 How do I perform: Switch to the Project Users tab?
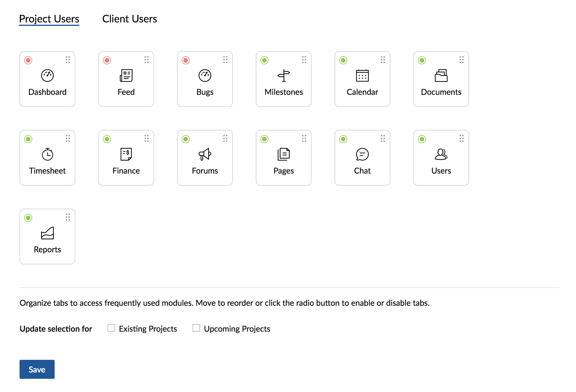click(x=49, y=19)
